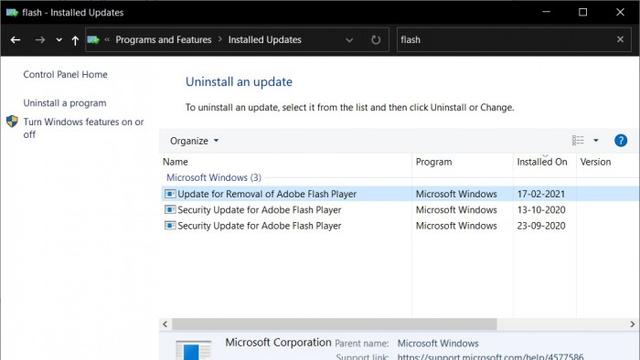
Task: Go back using the back arrow
Action: tap(16, 40)
